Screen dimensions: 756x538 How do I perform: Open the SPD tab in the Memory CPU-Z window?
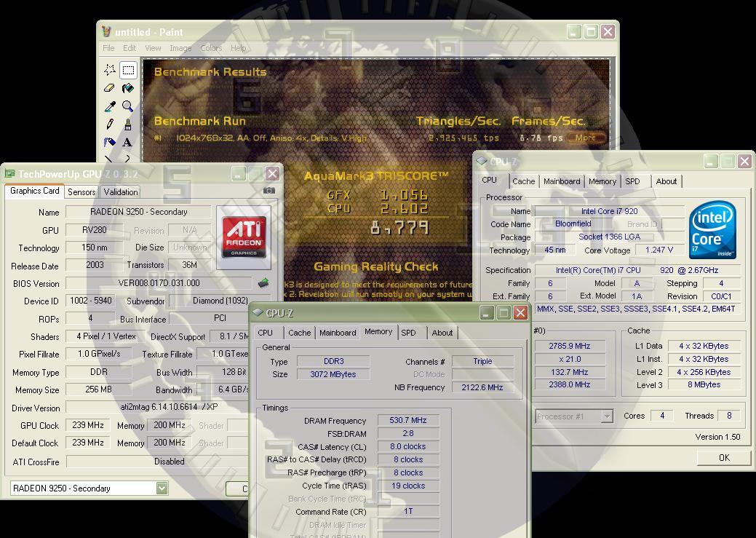click(x=408, y=333)
